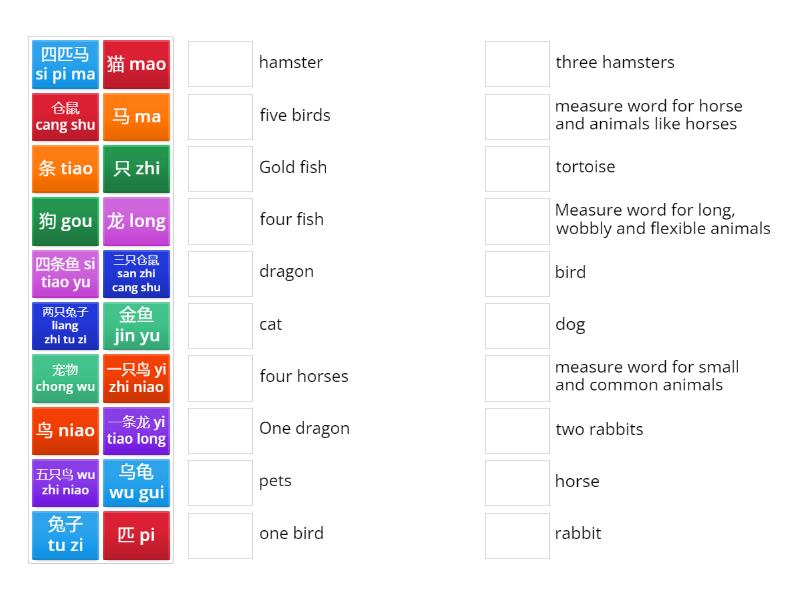Choose the 金鱼 jin yu goldfish tile

pos(137,325)
